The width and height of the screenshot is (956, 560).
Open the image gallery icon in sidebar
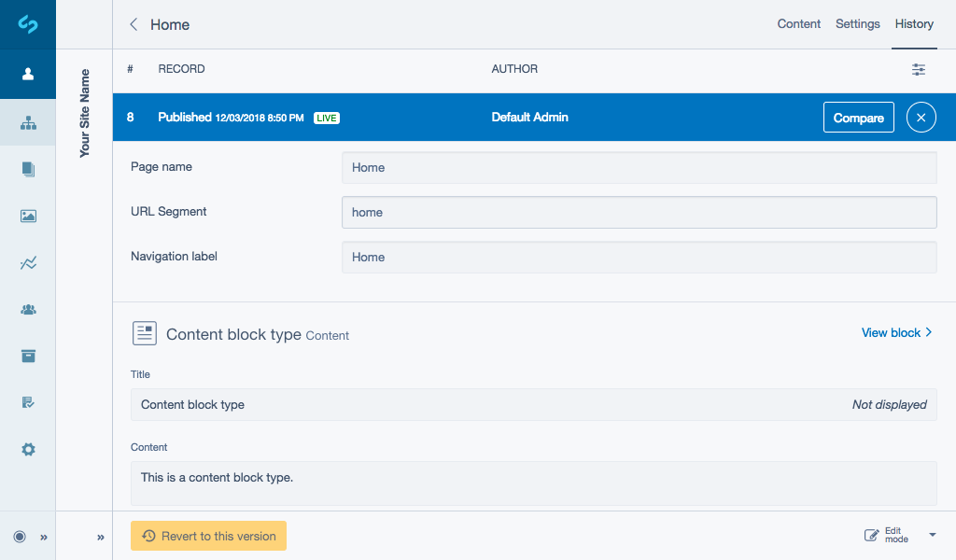(x=28, y=216)
